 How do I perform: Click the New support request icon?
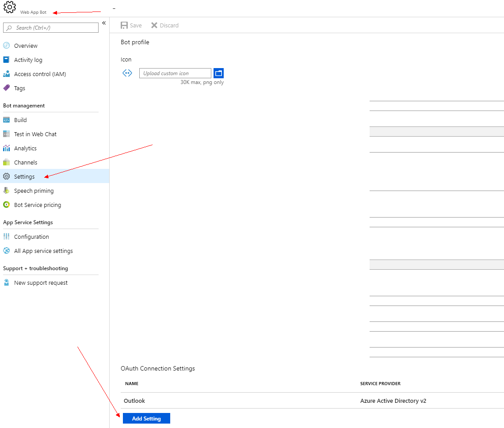[7, 283]
